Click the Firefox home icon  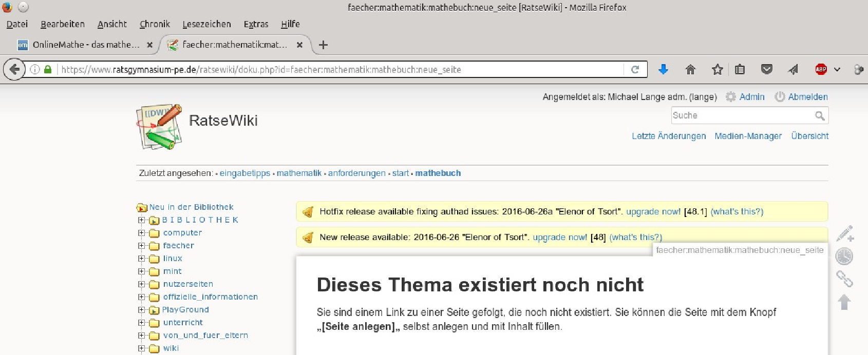click(x=690, y=69)
